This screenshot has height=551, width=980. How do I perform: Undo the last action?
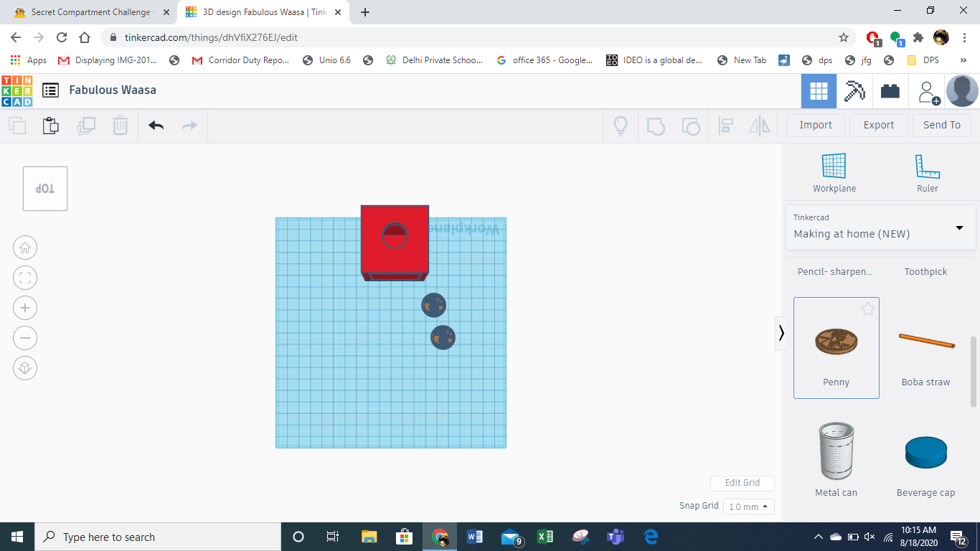(x=156, y=126)
